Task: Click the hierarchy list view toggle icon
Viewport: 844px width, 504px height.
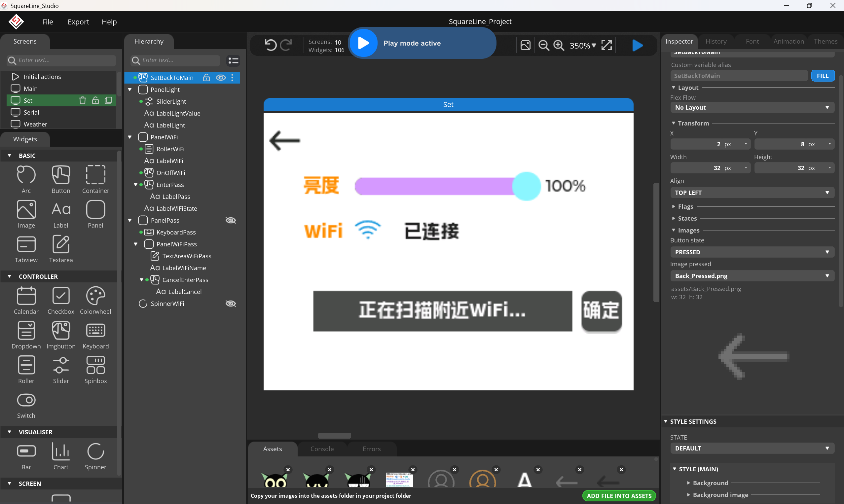Action: [233, 60]
